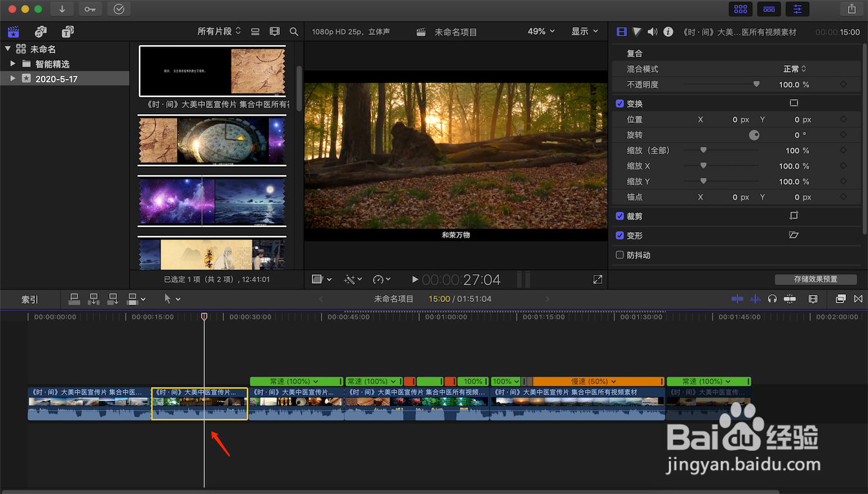Viewport: 868px width, 494px height.
Task: Toggle the browser panel grid button
Action: (x=741, y=9)
